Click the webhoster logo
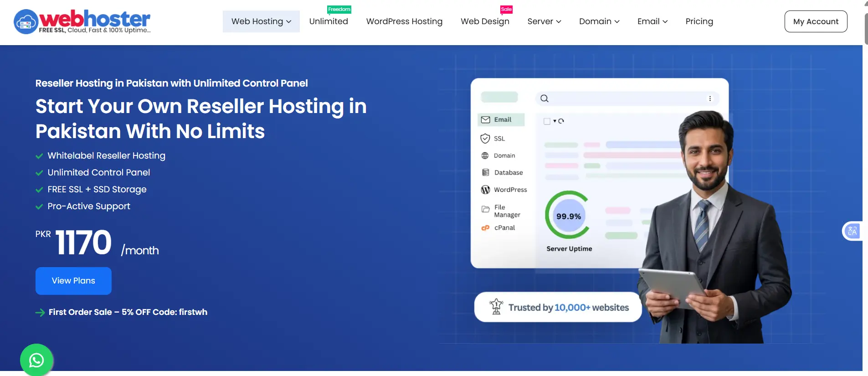 click(82, 21)
